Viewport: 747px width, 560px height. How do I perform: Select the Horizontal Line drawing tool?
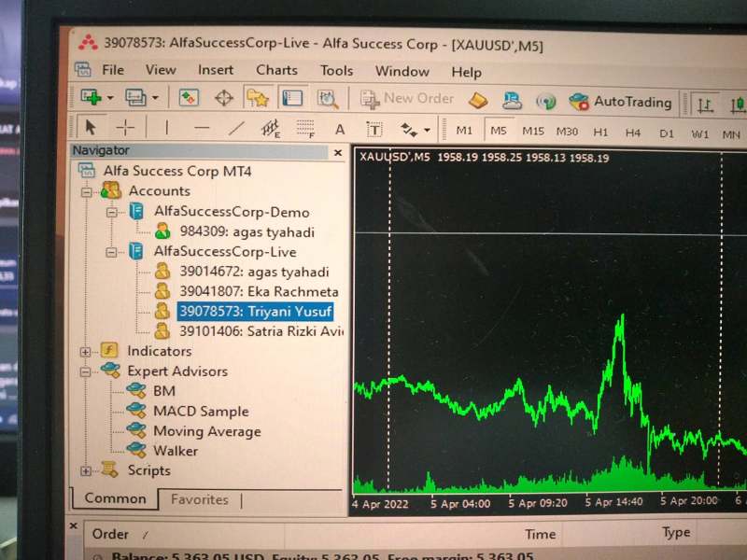click(201, 129)
